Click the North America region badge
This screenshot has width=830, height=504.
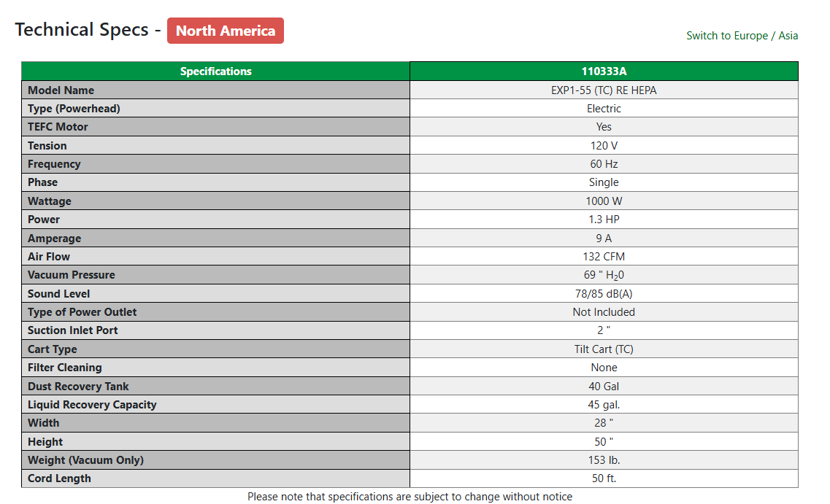coord(226,31)
